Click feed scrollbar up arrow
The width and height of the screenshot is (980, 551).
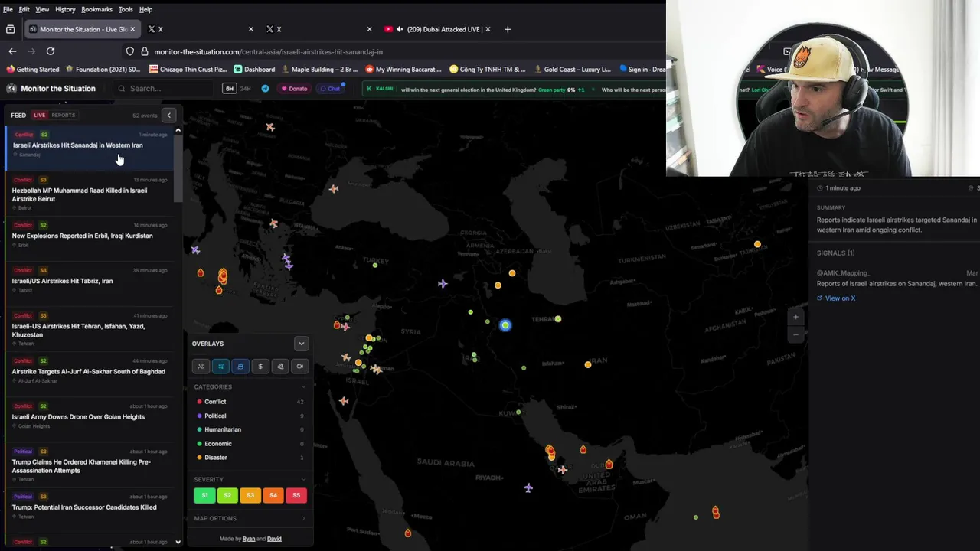pos(178,131)
